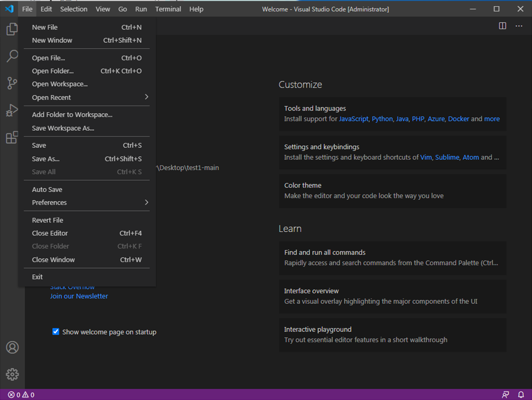Select Close Window menu entry
The height and width of the screenshot is (400, 532).
pos(87,259)
